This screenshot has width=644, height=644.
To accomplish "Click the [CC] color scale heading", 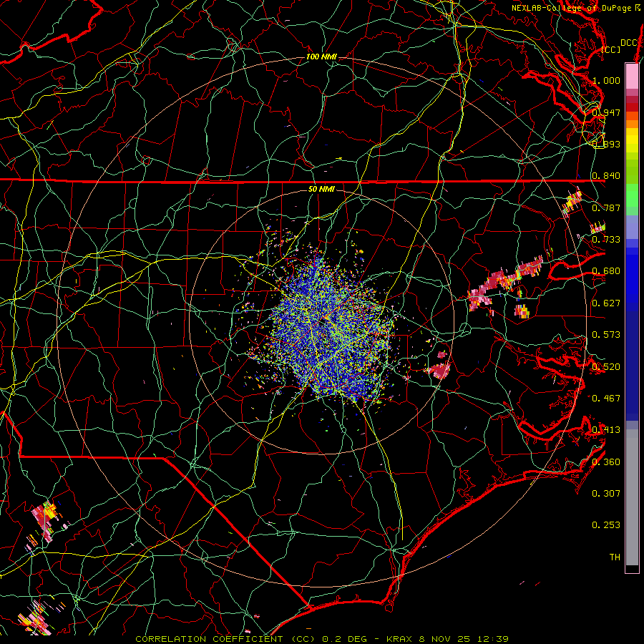I will click(x=610, y=49).
